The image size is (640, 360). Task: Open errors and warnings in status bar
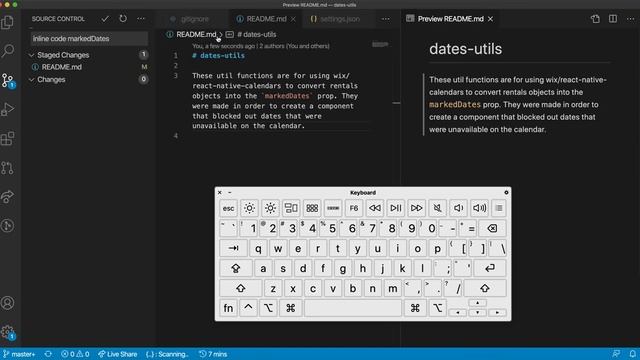[75, 354]
